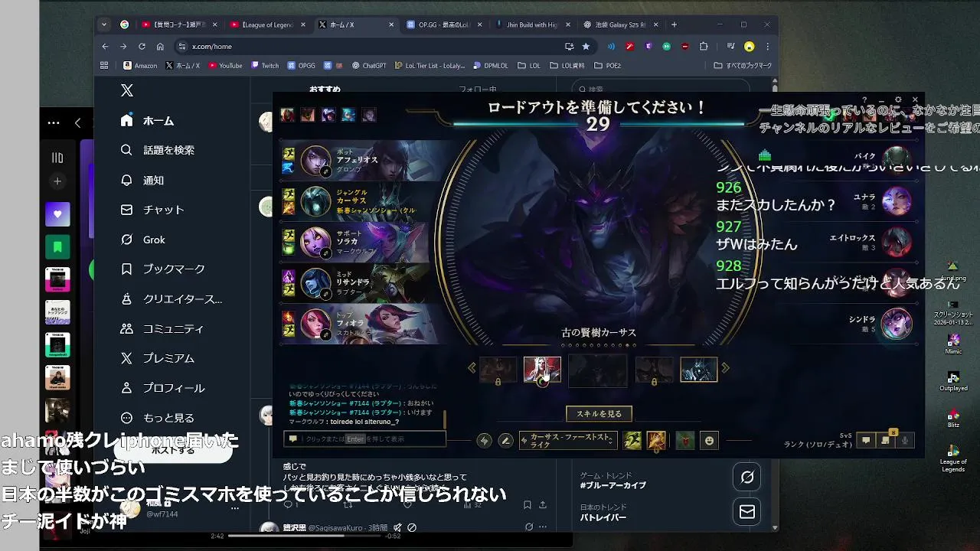980x551 pixels.
Task: Open the Twitch bookmark
Action: pos(265,66)
